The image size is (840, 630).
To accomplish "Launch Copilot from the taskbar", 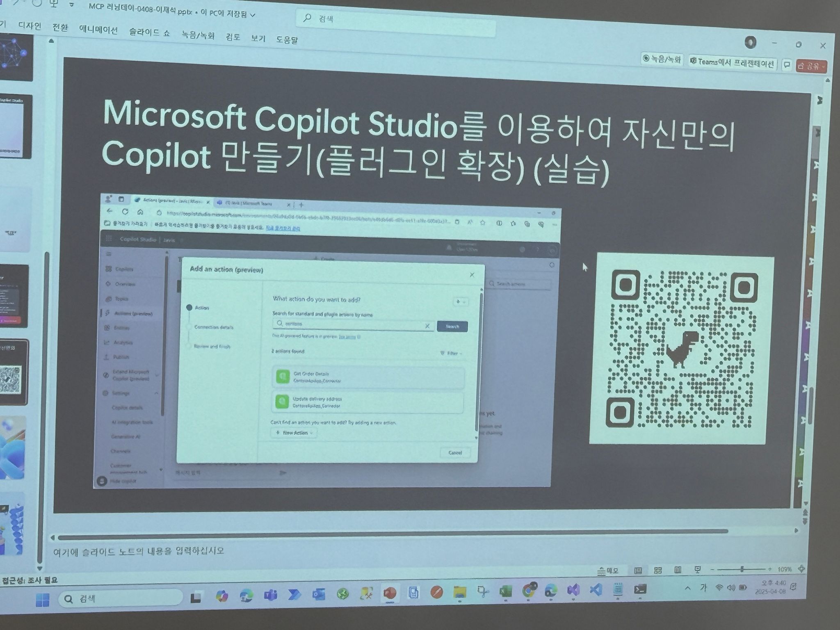I will 221,596.
